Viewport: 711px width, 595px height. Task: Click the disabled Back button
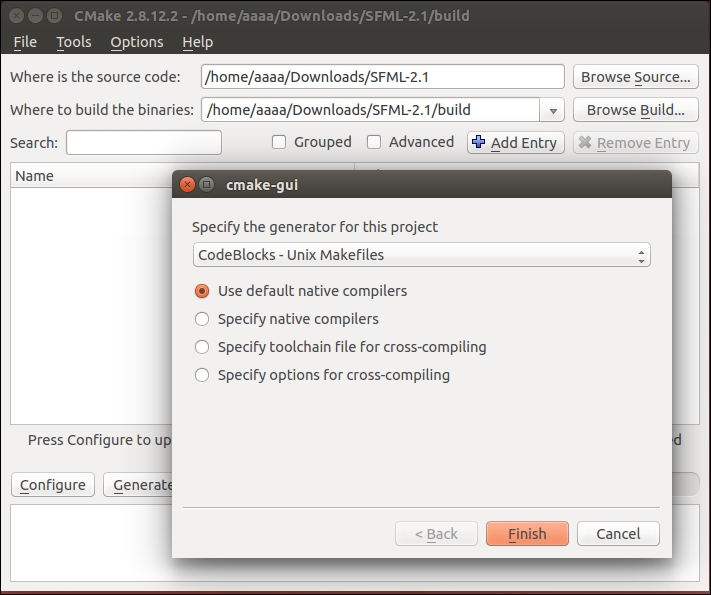tap(436, 533)
